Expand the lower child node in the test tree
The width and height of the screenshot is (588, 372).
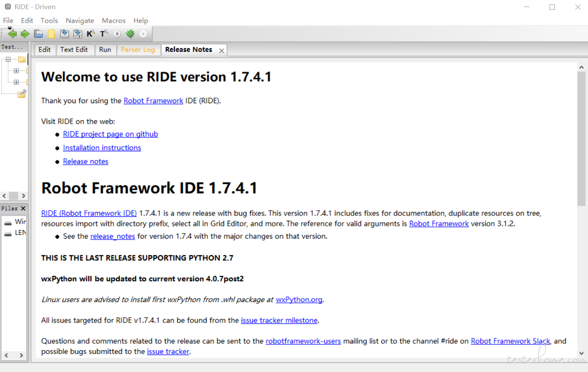point(16,82)
